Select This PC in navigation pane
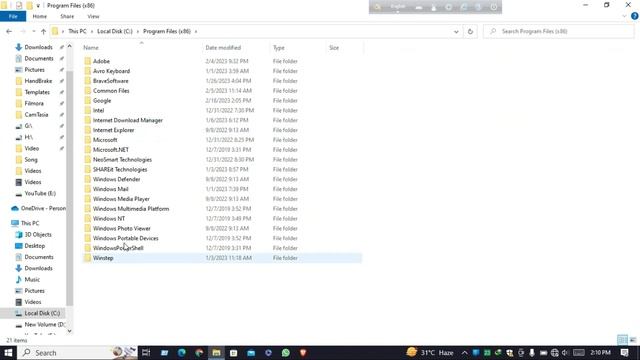 (30, 223)
